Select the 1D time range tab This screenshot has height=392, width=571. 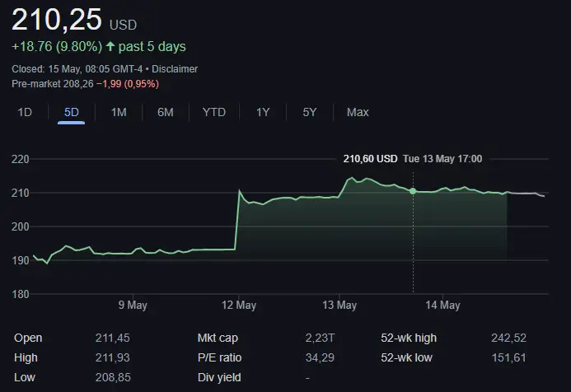click(25, 112)
